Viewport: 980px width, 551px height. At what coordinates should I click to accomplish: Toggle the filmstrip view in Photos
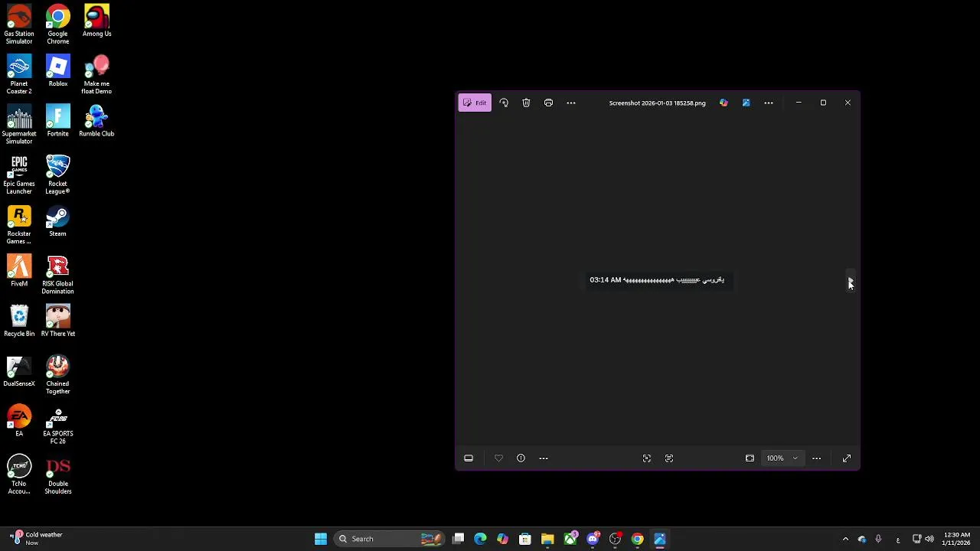coord(469,458)
